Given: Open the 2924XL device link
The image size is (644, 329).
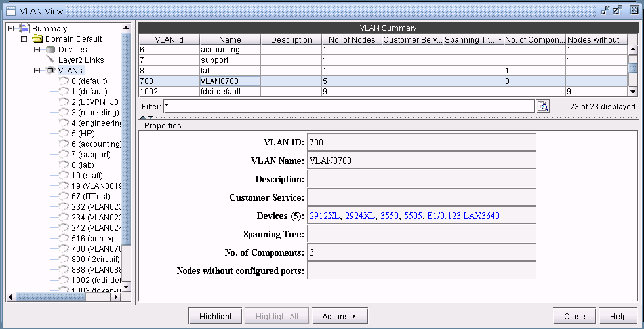Looking at the screenshot, I should click(x=360, y=216).
